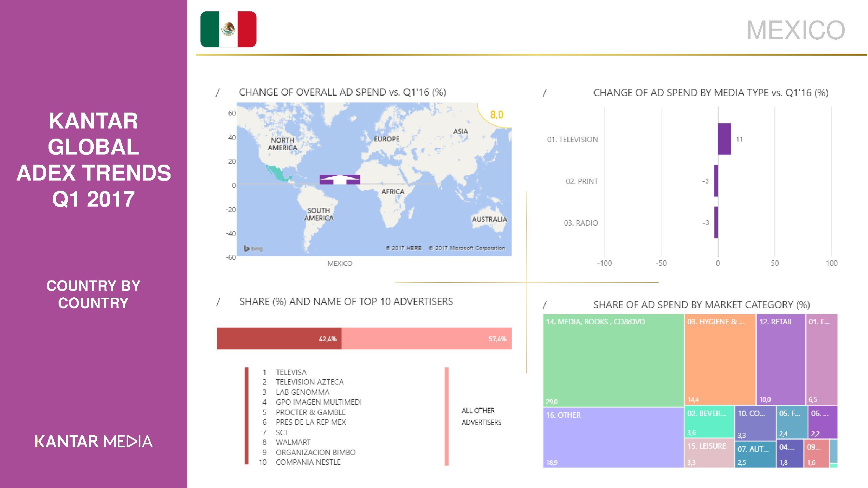
Task: Click the 42,4% top advertisers bar segment
Action: click(279, 338)
